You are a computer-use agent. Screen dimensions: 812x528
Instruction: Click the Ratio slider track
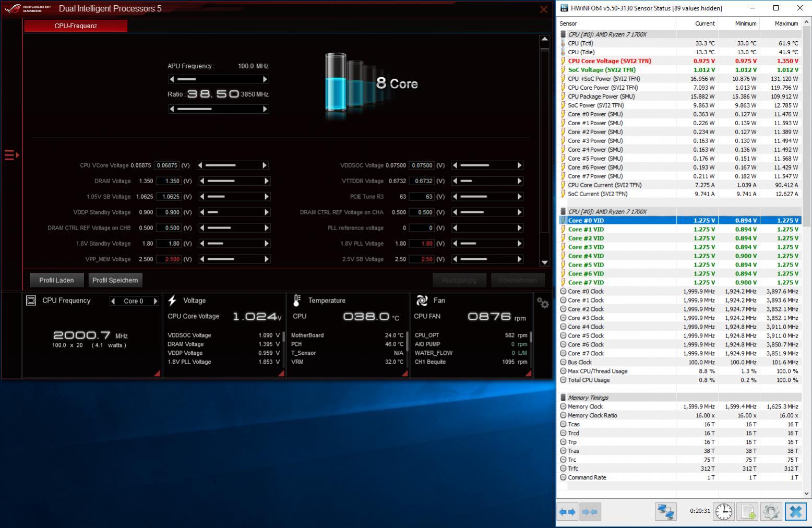point(219,109)
